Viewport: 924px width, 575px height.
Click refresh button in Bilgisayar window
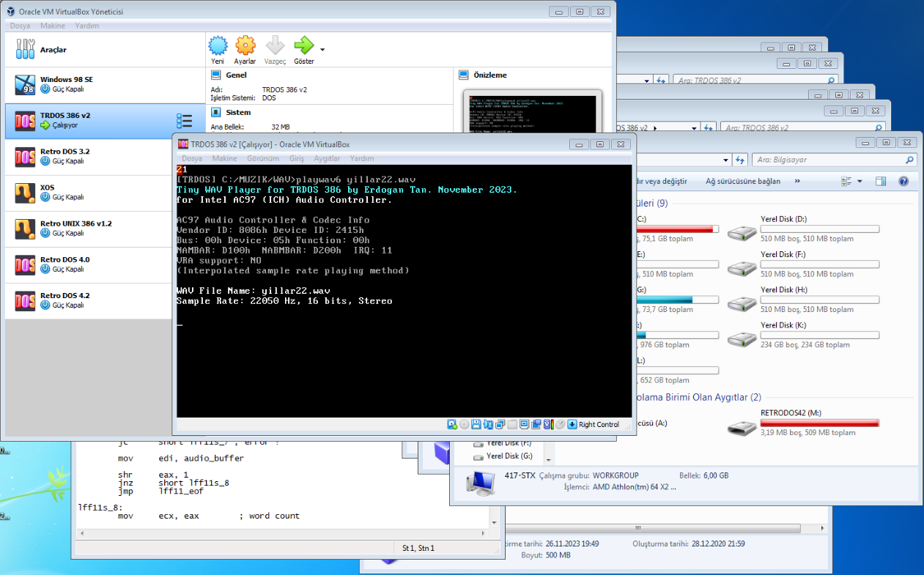pos(741,160)
